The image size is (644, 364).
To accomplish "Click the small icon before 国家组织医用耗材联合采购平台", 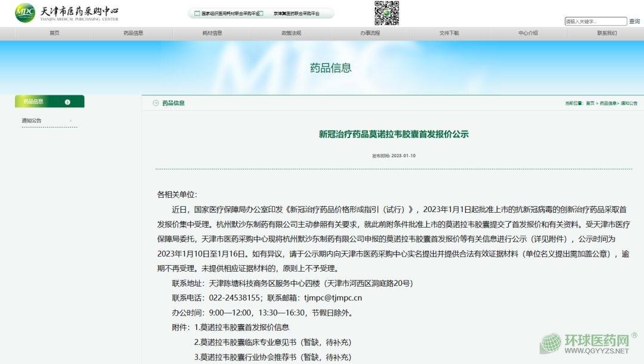I will [x=197, y=13].
